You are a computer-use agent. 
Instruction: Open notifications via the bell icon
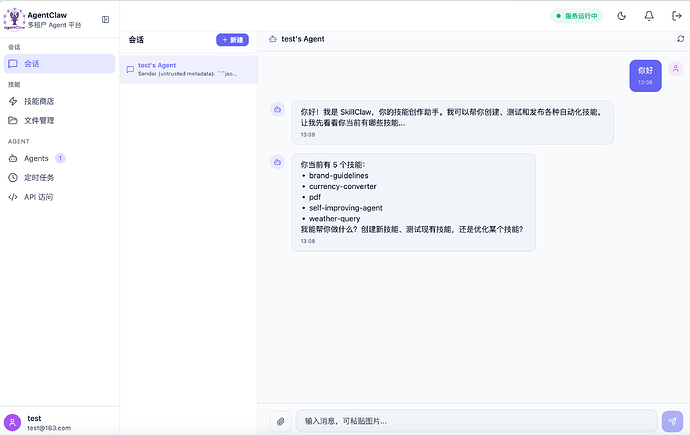pos(649,16)
